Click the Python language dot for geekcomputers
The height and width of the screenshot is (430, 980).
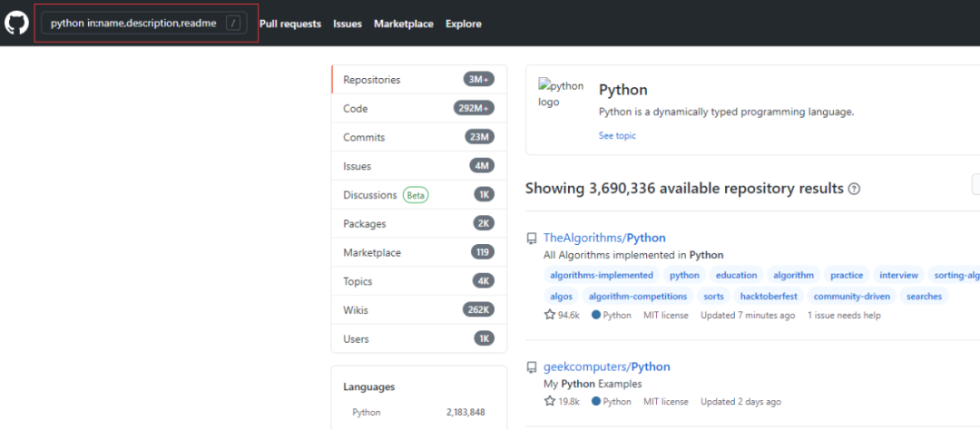point(595,401)
